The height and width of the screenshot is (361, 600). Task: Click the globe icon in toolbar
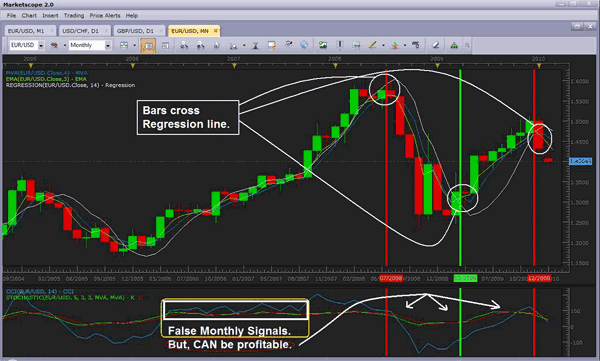(304, 45)
